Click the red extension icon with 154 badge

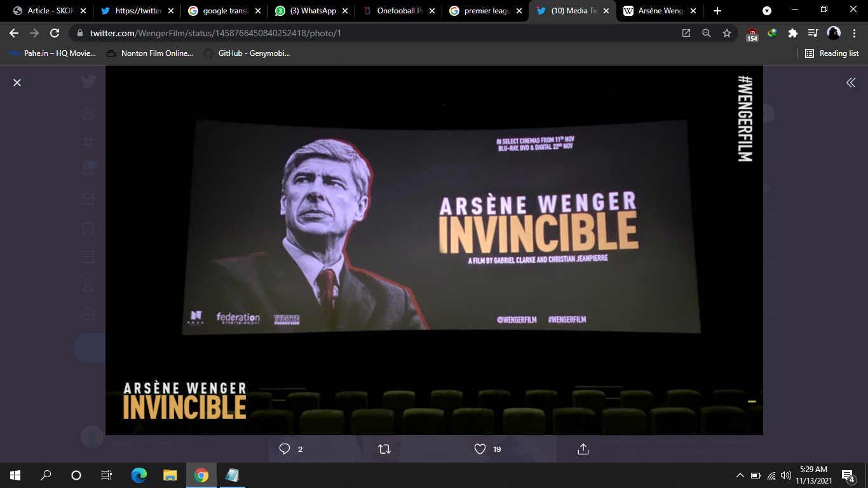(x=752, y=34)
